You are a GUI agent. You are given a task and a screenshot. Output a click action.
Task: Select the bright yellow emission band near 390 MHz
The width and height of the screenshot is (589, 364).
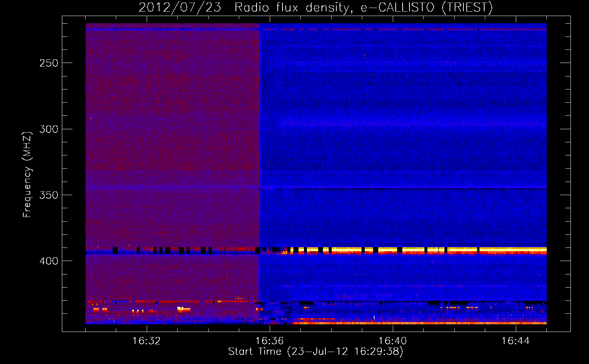coord(419,250)
